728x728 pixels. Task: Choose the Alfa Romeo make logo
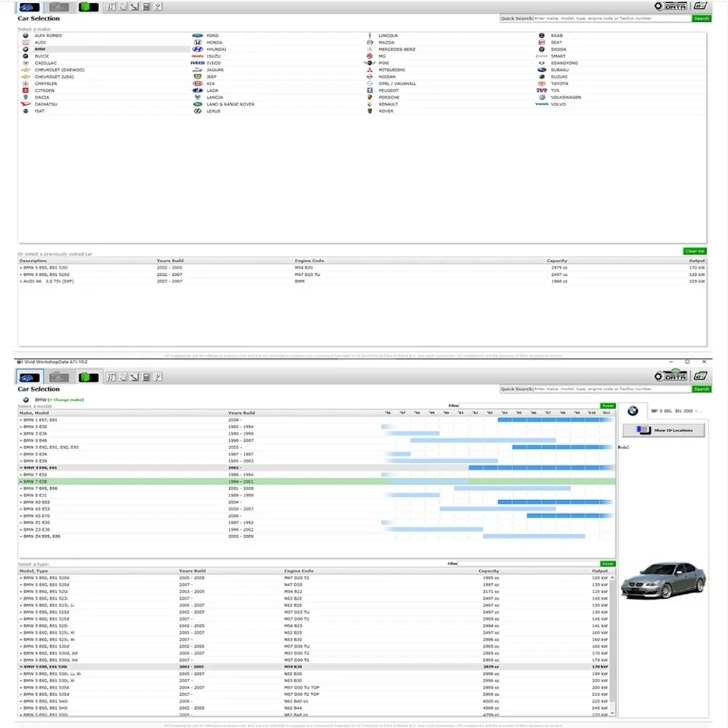pos(25,35)
